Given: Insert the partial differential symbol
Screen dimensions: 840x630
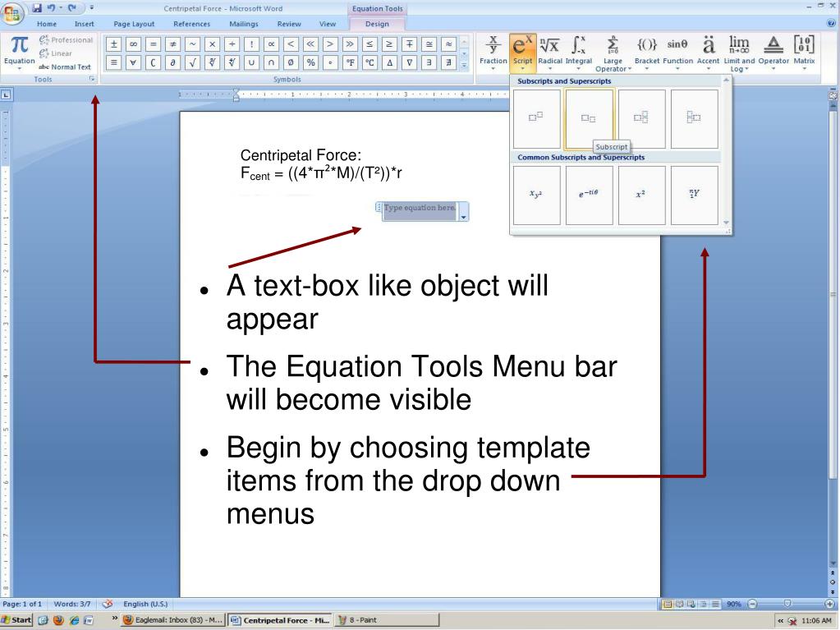Looking at the screenshot, I should click(x=172, y=62).
